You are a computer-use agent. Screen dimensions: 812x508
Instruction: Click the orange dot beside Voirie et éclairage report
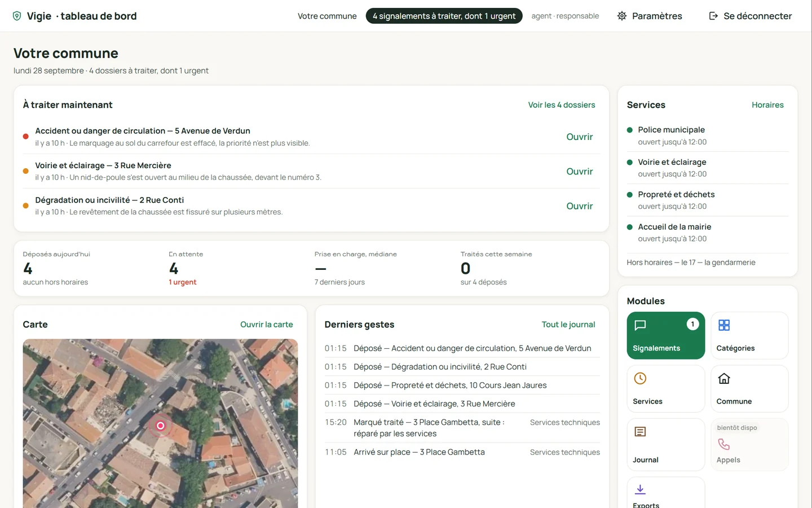(x=25, y=171)
